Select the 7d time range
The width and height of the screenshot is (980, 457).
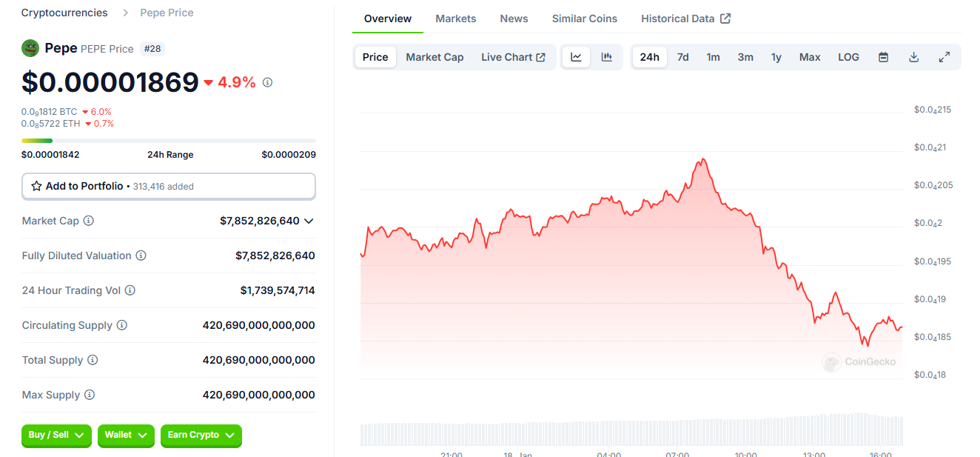pyautogui.click(x=682, y=57)
